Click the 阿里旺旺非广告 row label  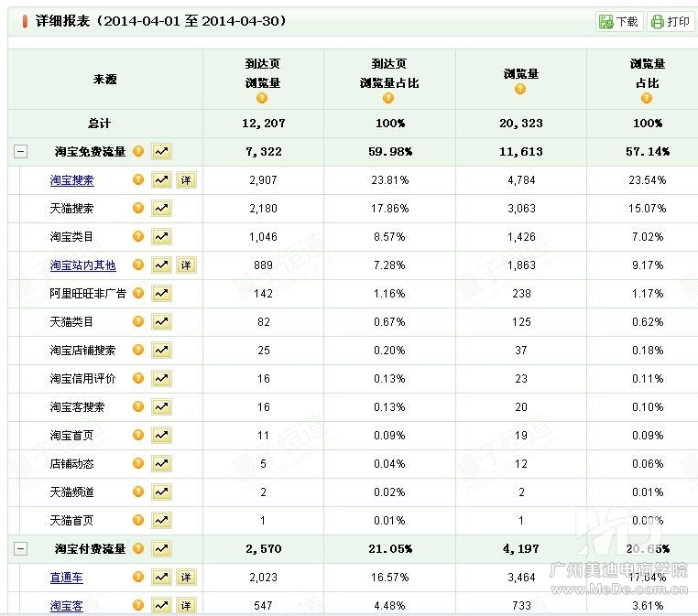tap(88, 294)
